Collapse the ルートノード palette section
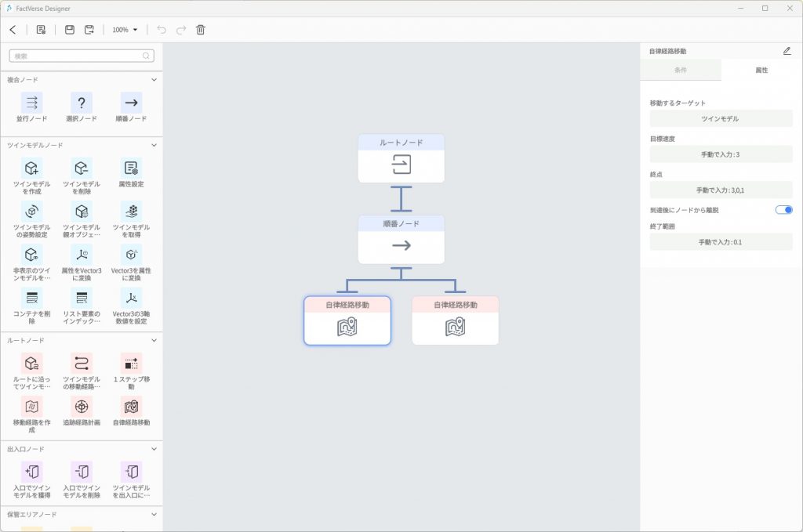The width and height of the screenshot is (803, 532). click(x=154, y=340)
